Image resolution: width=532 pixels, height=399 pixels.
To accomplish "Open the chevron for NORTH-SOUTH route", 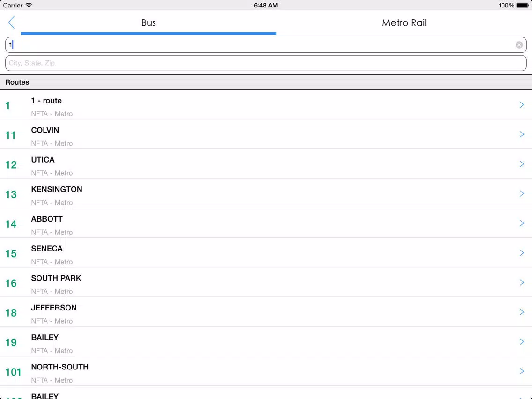I will 522,371.
